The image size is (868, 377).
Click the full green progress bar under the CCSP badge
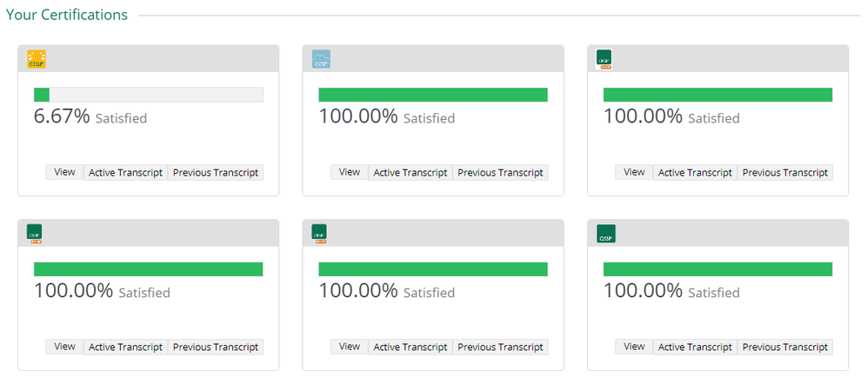pyautogui.click(x=433, y=95)
